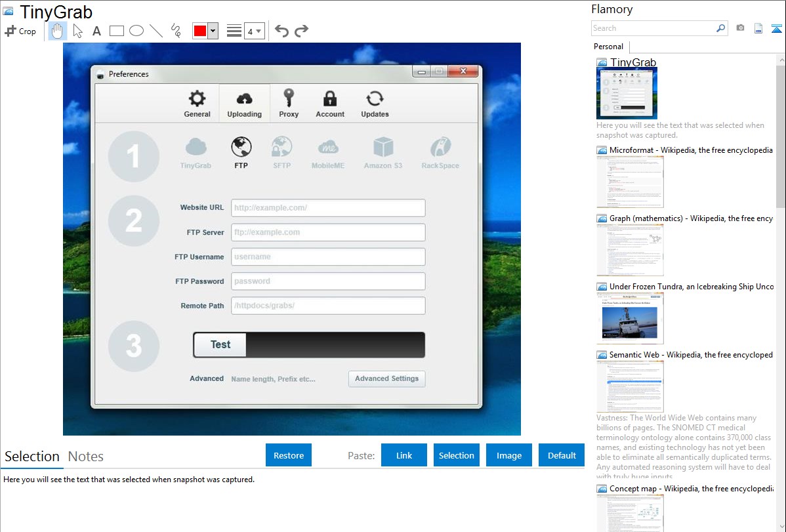The width and height of the screenshot is (786, 532).
Task: Select TinyGrab cloud upload service icon
Action: (x=196, y=153)
